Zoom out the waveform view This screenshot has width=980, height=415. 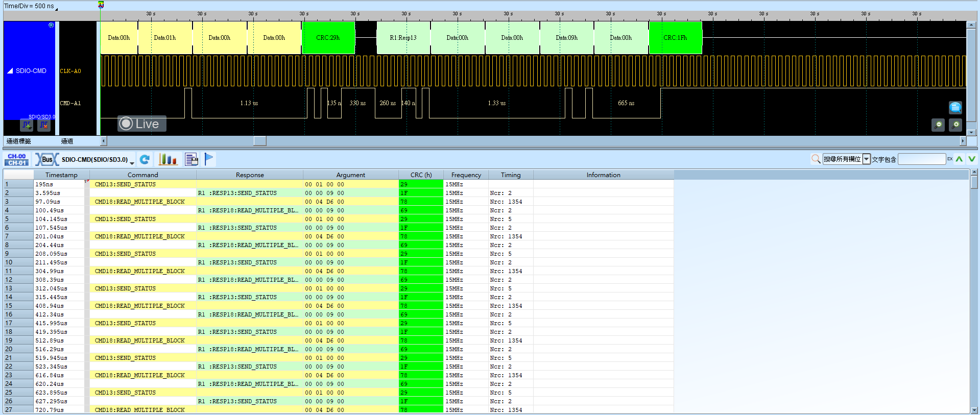(938, 125)
